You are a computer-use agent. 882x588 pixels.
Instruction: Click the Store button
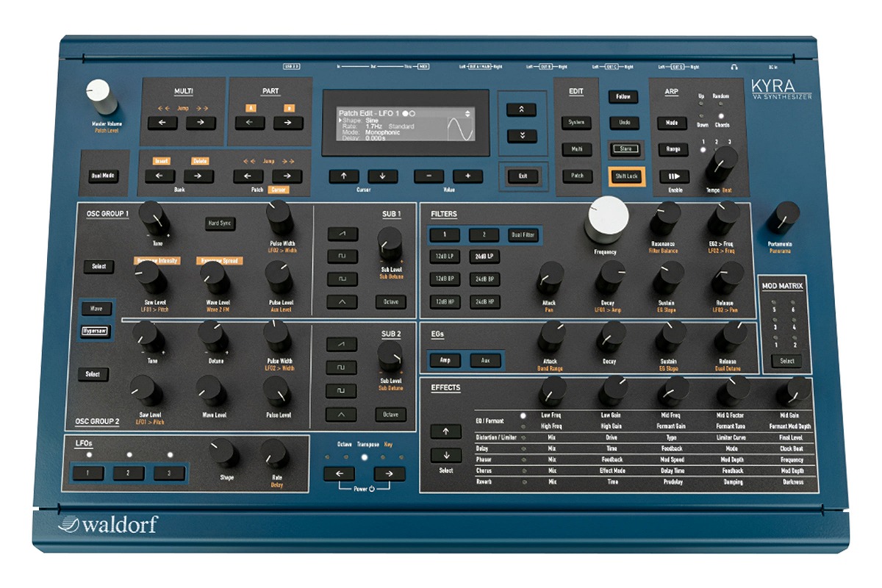click(625, 148)
